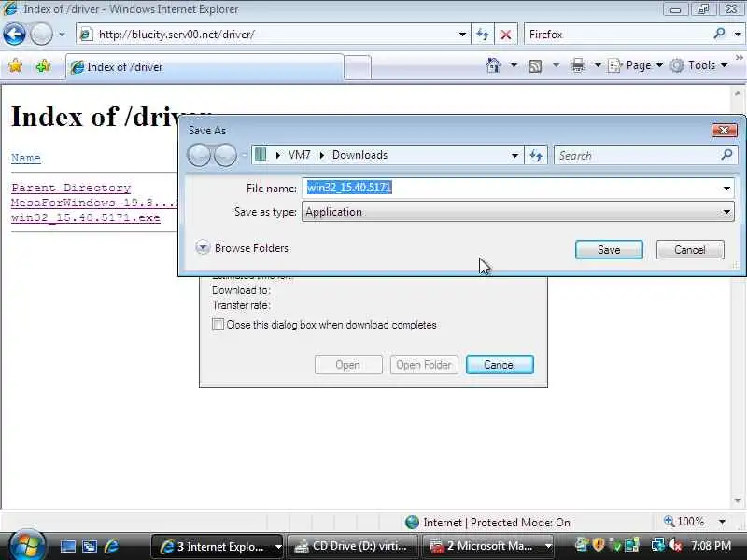Click the IE Back navigation arrow
The width and height of the screenshot is (747, 560).
pos(15,35)
